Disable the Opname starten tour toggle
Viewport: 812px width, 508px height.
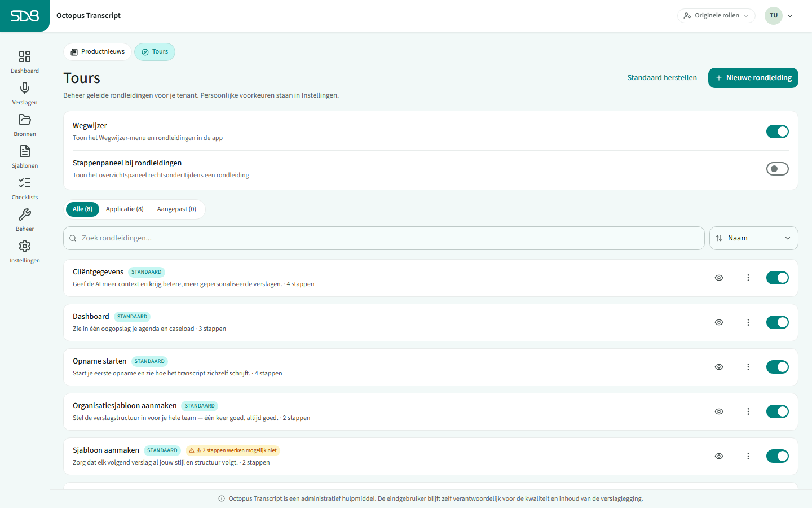coord(778,367)
